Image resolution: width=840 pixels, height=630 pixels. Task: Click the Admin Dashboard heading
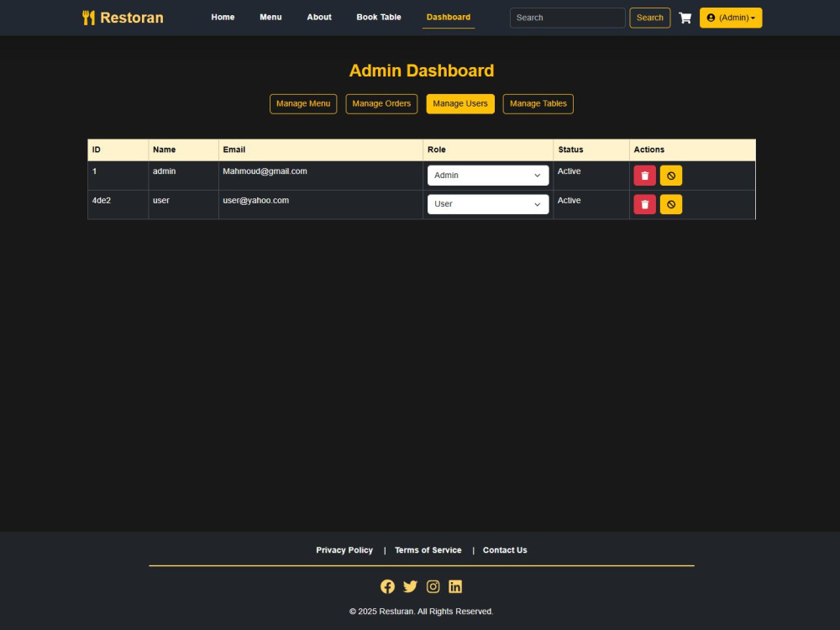click(422, 71)
